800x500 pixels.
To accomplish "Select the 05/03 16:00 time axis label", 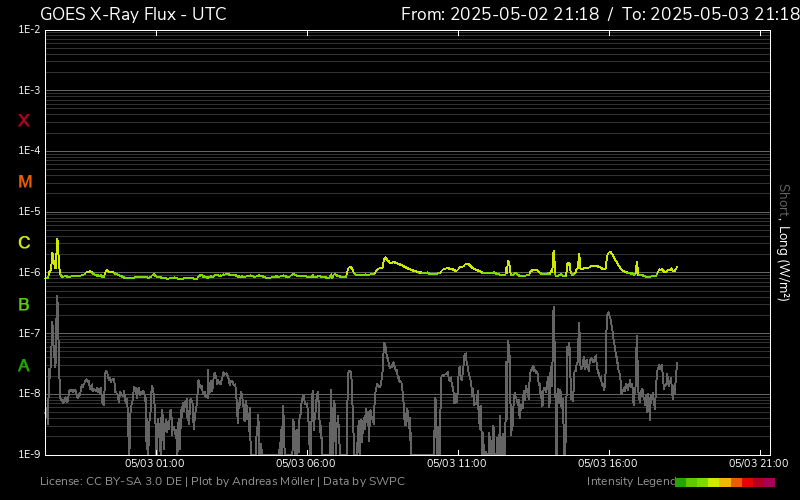I will point(608,464).
